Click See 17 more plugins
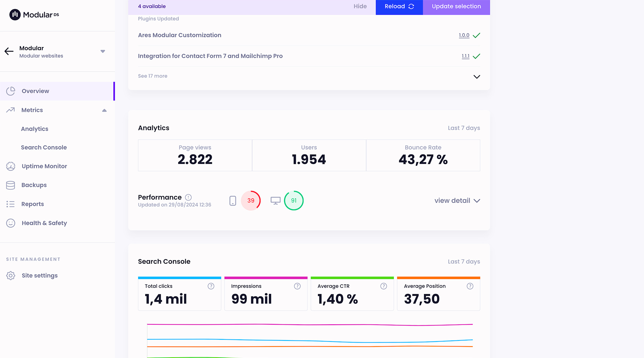The height and width of the screenshot is (358, 644). point(153,76)
